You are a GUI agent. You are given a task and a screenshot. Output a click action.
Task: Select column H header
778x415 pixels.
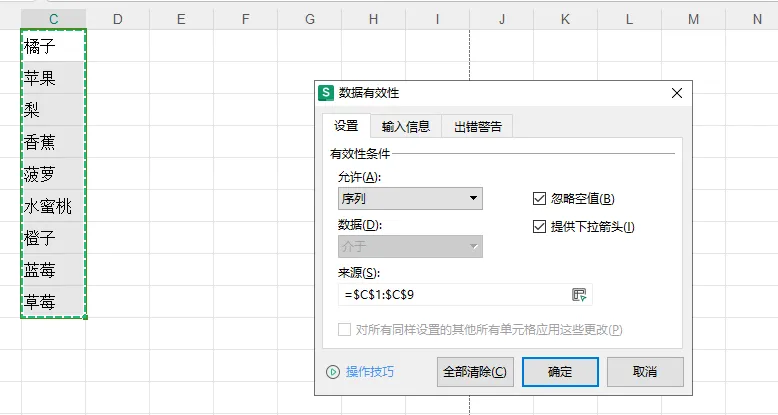tap(374, 19)
